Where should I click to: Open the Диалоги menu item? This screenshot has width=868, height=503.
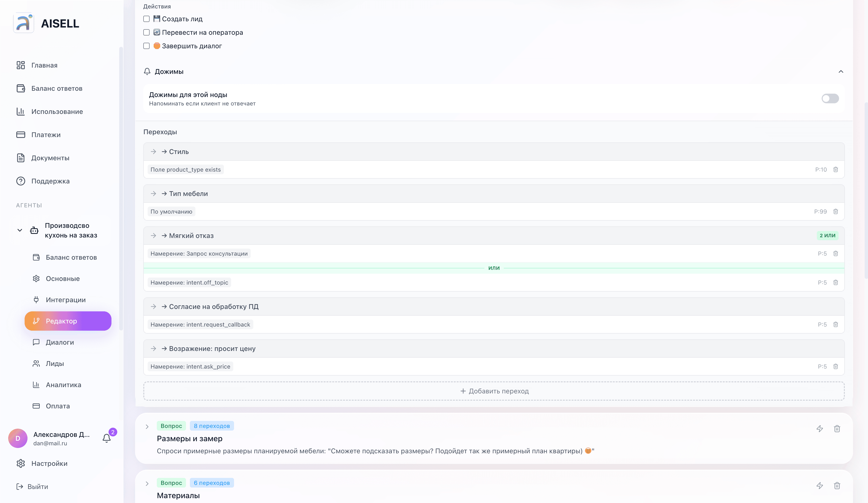coord(60,342)
